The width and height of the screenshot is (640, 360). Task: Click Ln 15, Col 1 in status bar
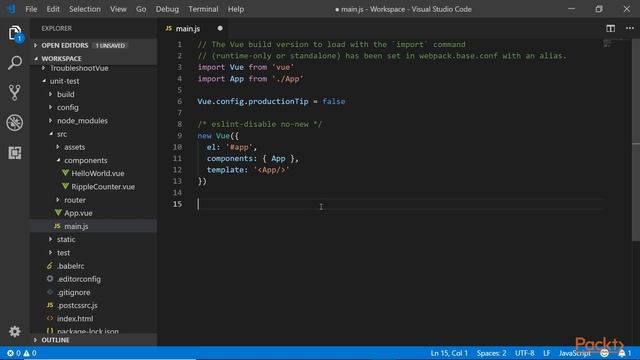449,353
